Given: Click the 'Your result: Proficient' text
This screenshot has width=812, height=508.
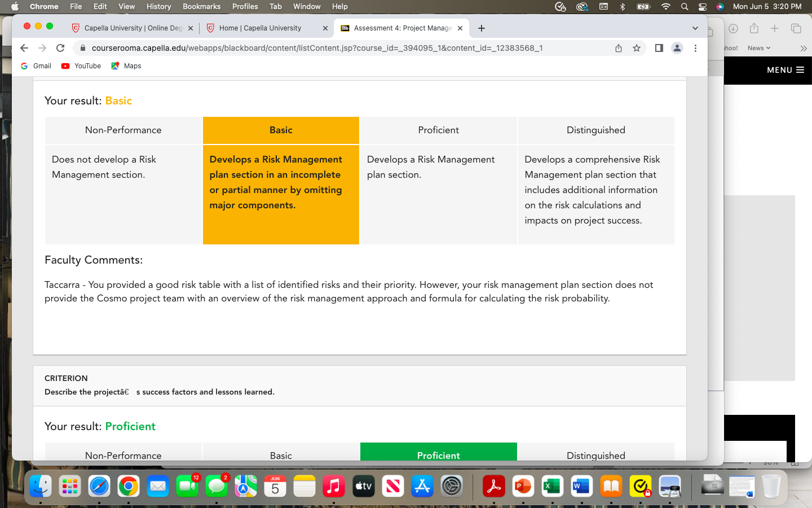Looking at the screenshot, I should pos(100,426).
